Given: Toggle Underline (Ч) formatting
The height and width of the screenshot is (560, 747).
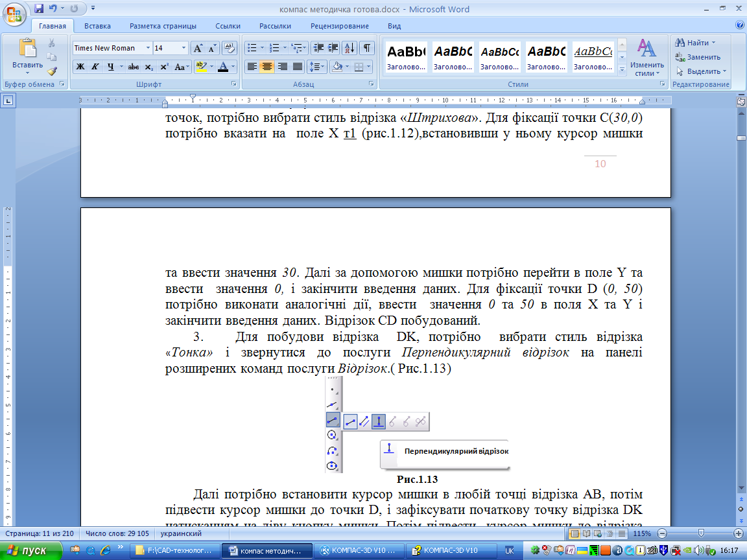Looking at the screenshot, I should 110,67.
